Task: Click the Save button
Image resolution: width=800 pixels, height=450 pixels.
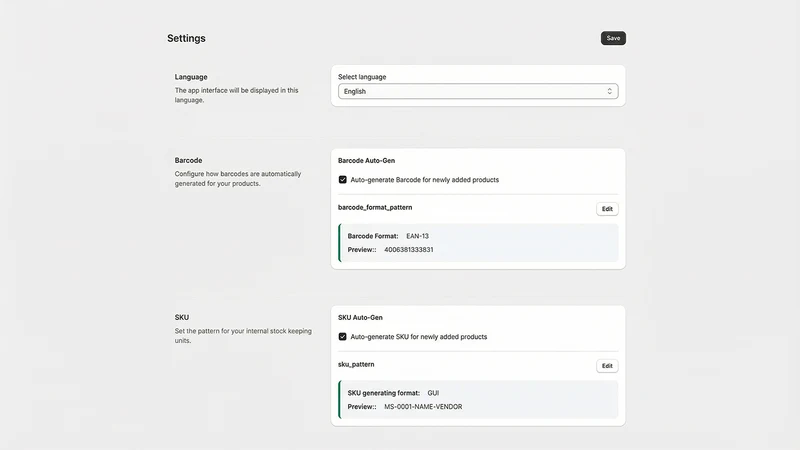Action: pos(613,38)
